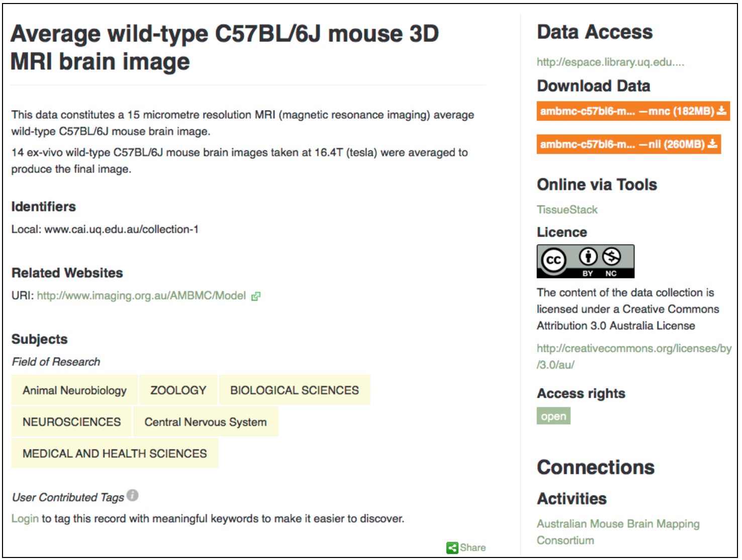Open TissueStack online tool link
This screenshot has height=560, width=742.
click(x=567, y=210)
